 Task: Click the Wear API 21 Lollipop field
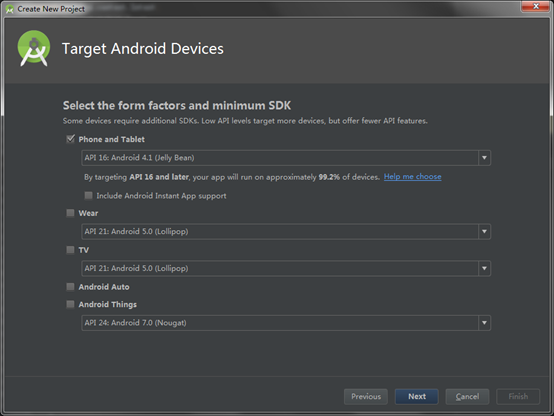[x=286, y=232]
